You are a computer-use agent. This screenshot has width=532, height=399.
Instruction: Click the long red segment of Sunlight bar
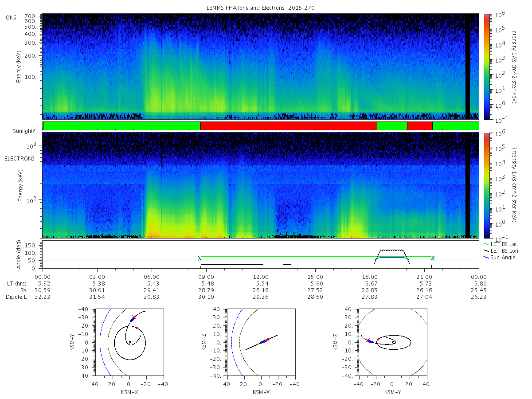(x=289, y=126)
